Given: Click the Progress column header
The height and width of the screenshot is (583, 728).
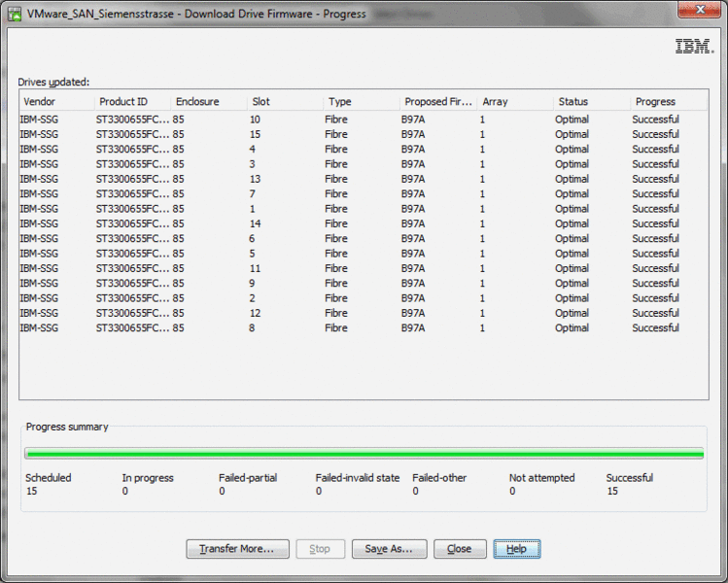Looking at the screenshot, I should [669, 102].
